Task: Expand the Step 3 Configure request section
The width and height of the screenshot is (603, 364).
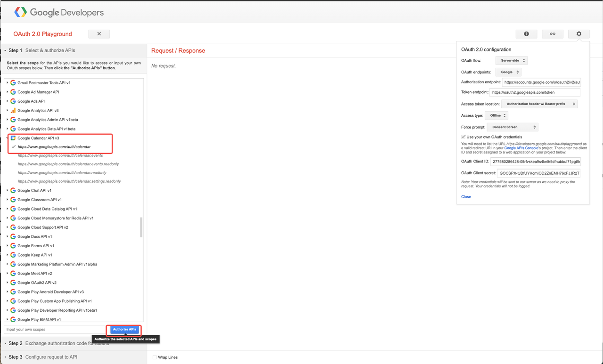Action: click(73, 357)
